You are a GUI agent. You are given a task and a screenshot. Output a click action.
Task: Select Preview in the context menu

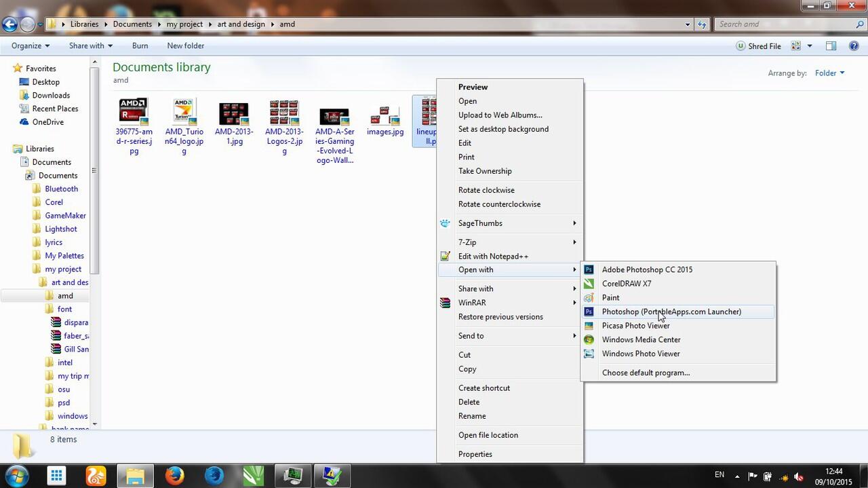pos(510,87)
